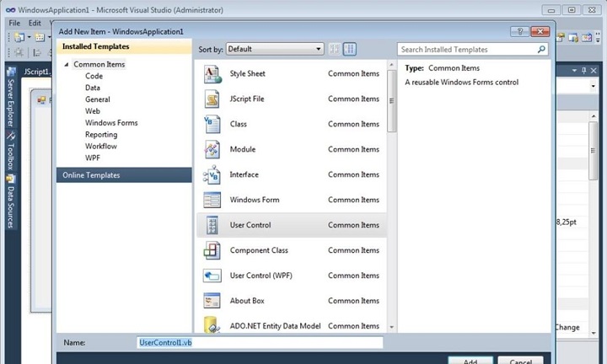Select Code under Common Items
The image size is (607, 364).
coord(94,76)
